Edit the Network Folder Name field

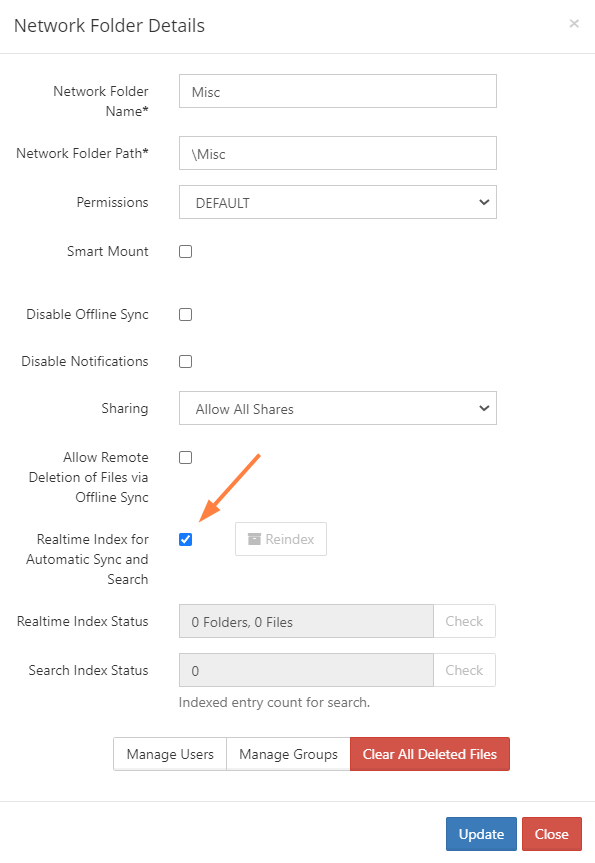337,91
